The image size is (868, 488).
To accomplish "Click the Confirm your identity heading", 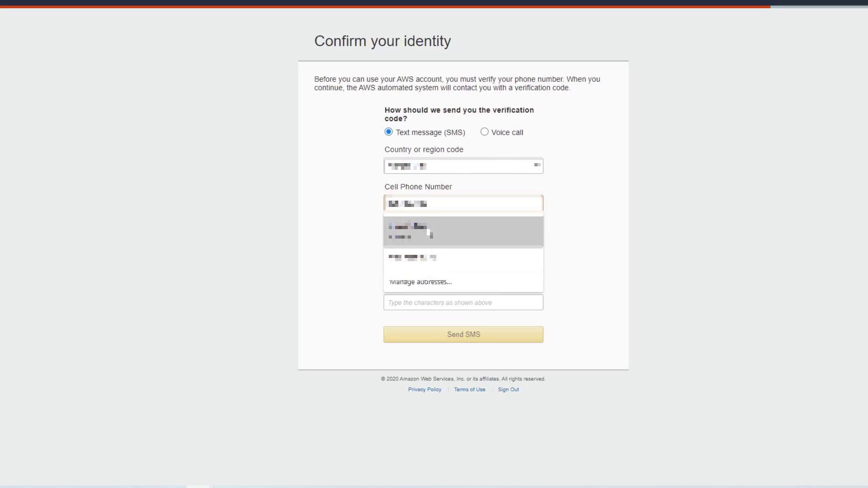I will click(382, 41).
